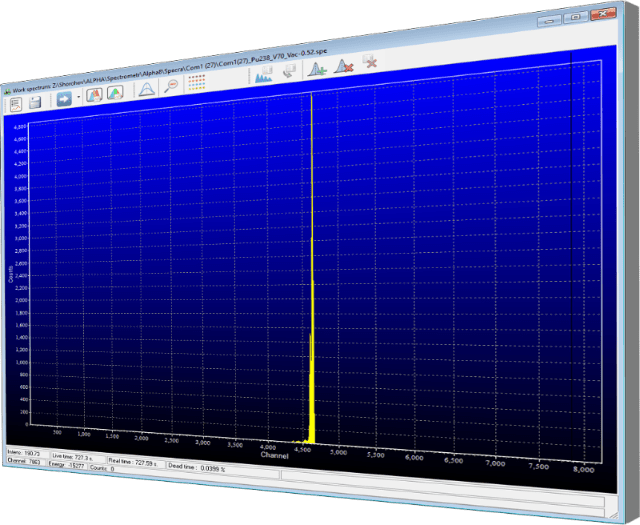This screenshot has height=525, width=640.
Task: Select the Gaussian peak curve tool
Action: (x=147, y=89)
